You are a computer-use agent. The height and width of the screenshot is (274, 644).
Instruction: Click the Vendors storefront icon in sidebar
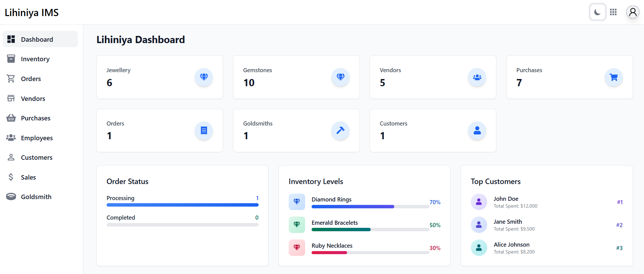11,99
